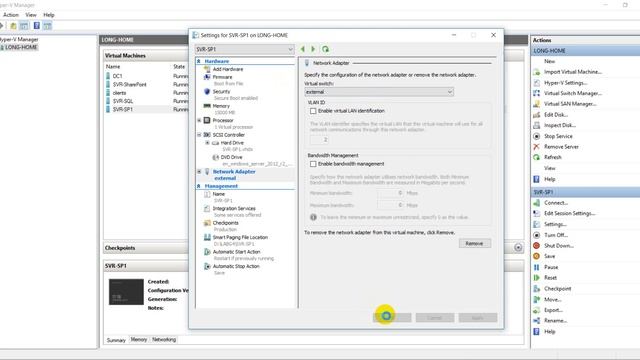The width and height of the screenshot is (640, 360).
Task: Select the SCSI Controller icon
Action: [x=207, y=135]
